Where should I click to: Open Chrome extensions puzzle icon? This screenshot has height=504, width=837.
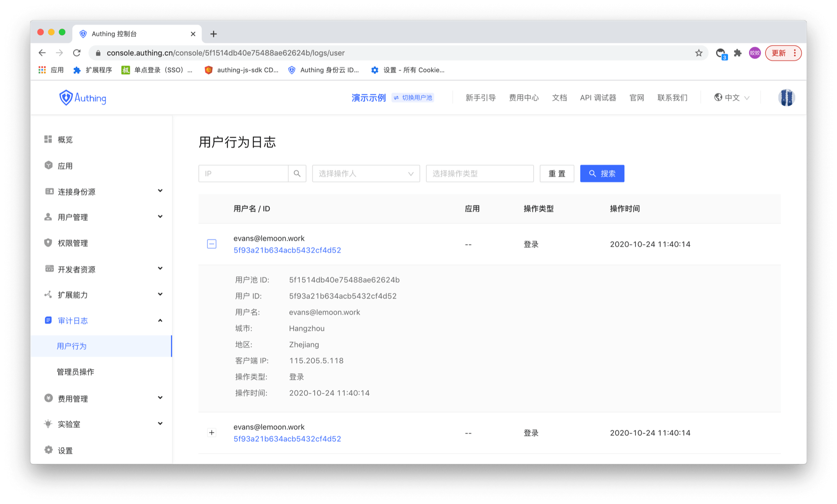click(x=738, y=53)
